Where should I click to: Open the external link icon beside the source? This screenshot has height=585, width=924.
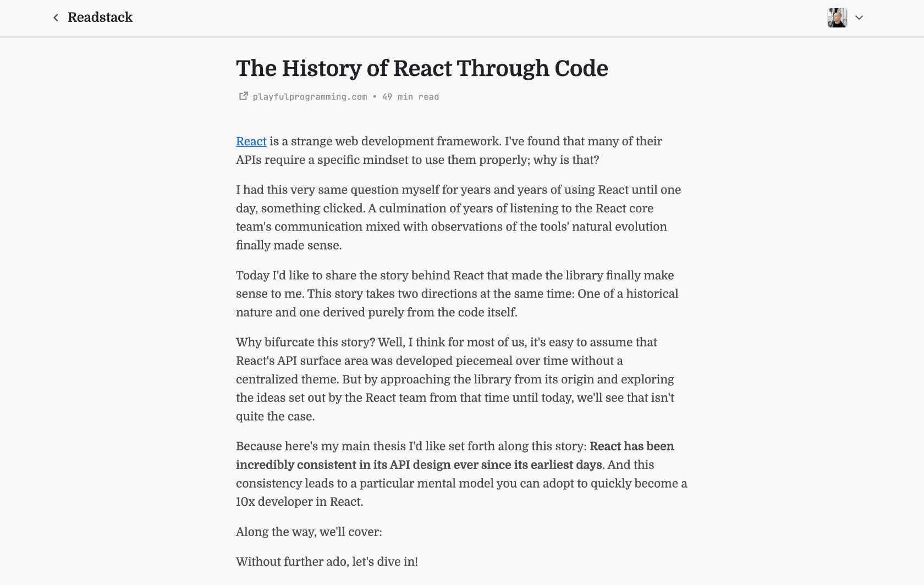click(243, 96)
